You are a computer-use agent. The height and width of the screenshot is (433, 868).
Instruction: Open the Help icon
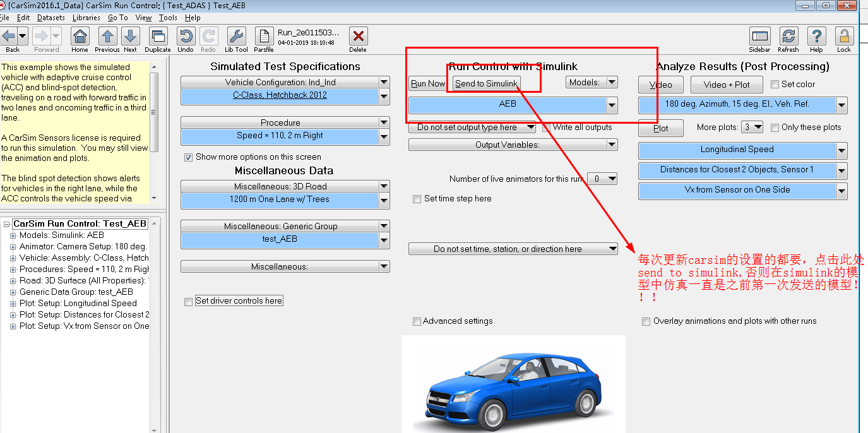pos(816,36)
